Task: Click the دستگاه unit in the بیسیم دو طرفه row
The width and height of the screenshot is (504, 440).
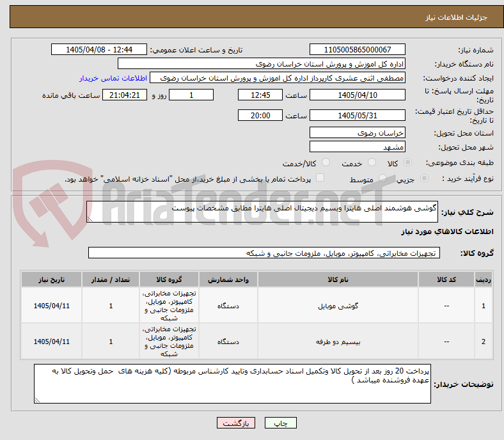Action: pos(228,342)
